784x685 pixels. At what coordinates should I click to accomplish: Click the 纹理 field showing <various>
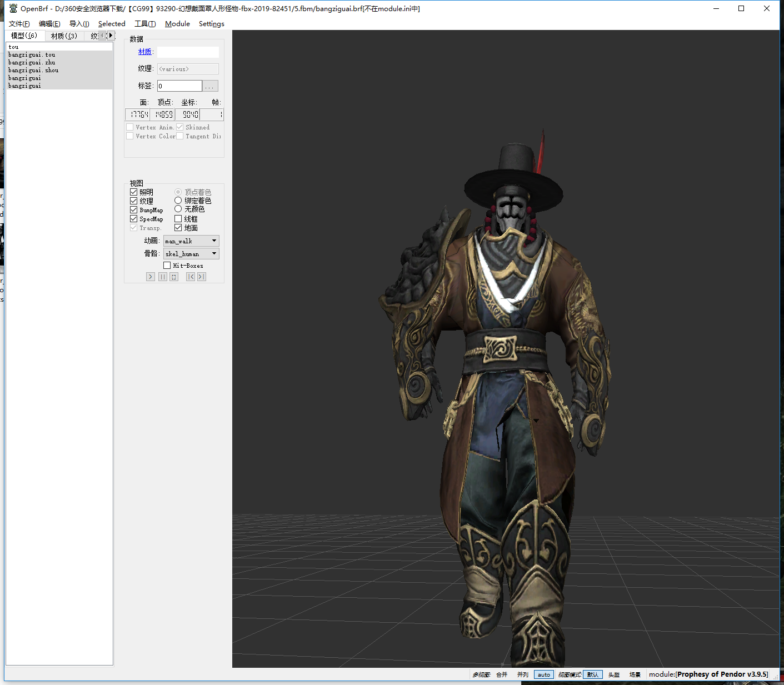click(188, 69)
